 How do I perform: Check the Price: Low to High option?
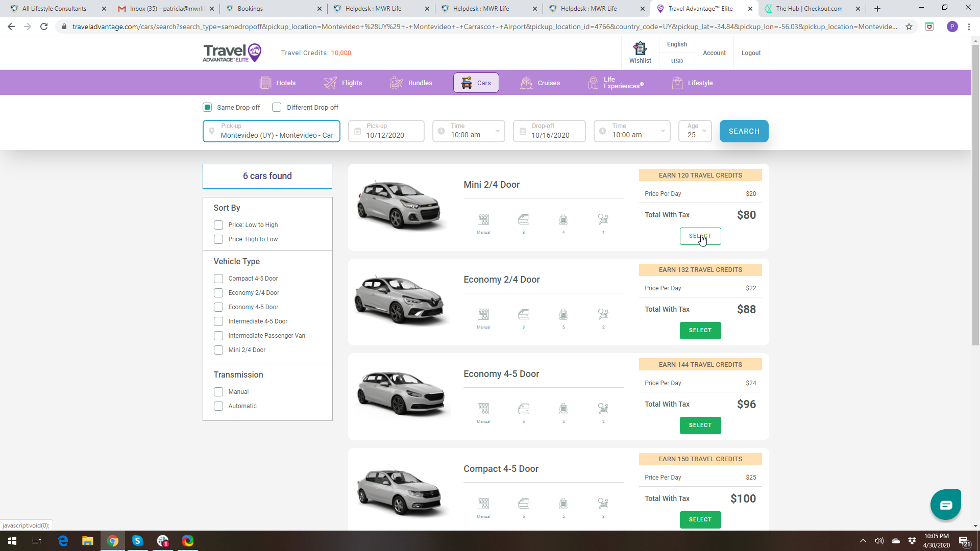coord(218,225)
